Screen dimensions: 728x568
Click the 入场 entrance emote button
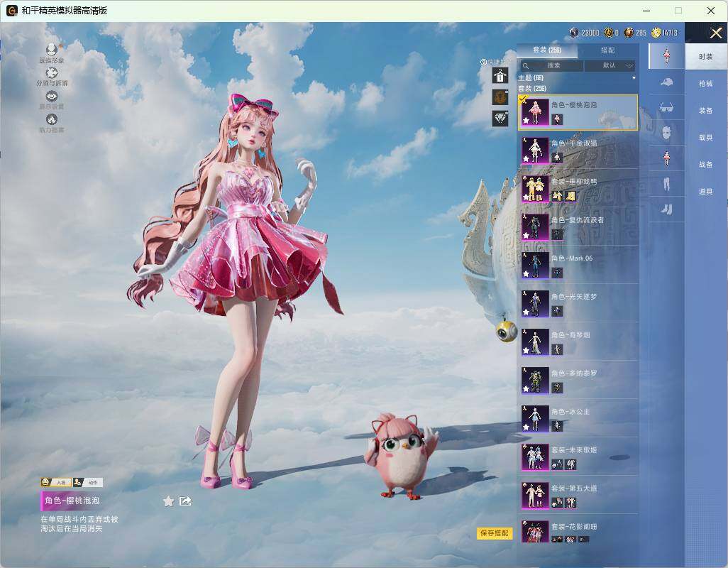(x=56, y=483)
